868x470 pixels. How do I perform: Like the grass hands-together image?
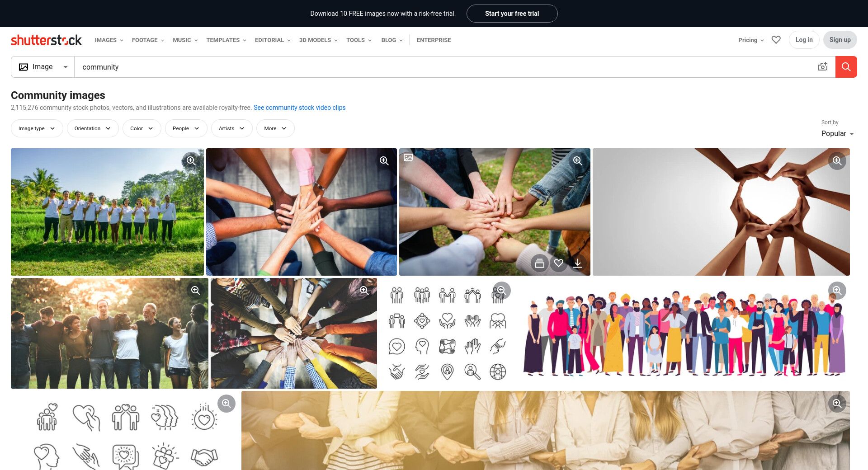point(558,263)
